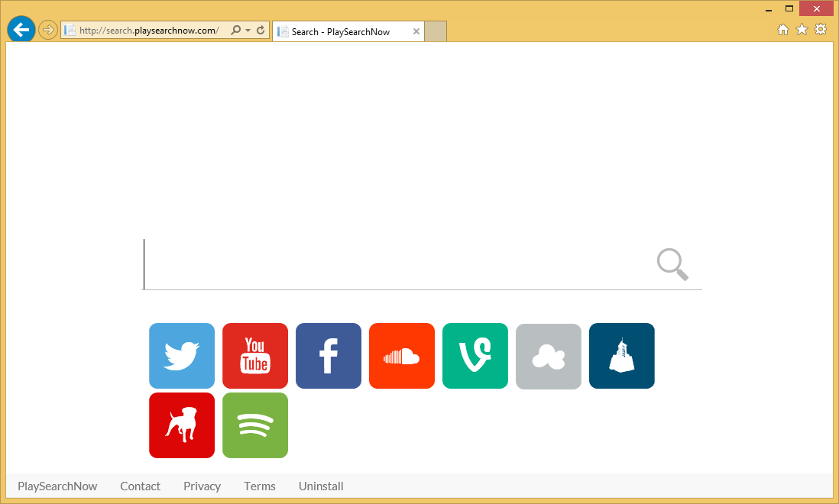Open the gray cloud shortcut tile

click(x=549, y=357)
